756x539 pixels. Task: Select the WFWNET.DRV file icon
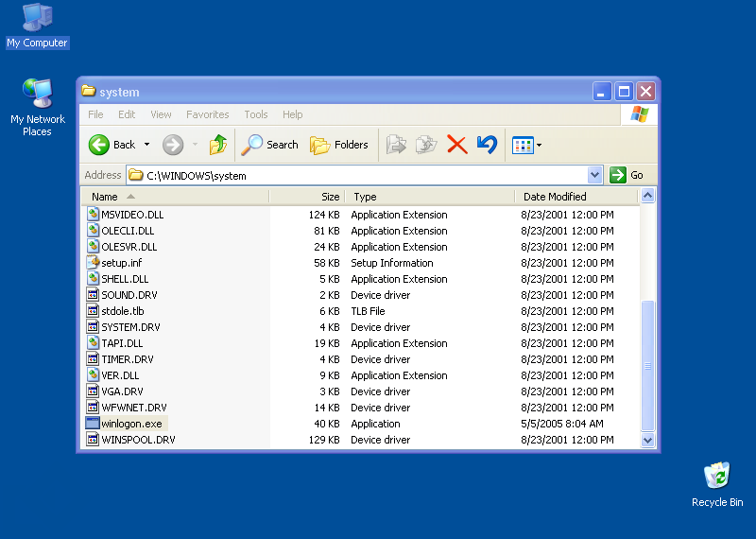(93, 408)
